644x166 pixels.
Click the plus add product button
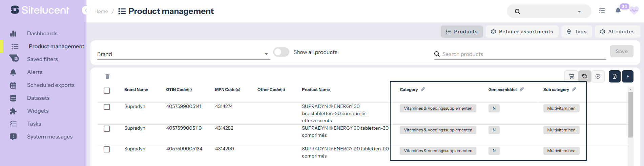(x=628, y=76)
